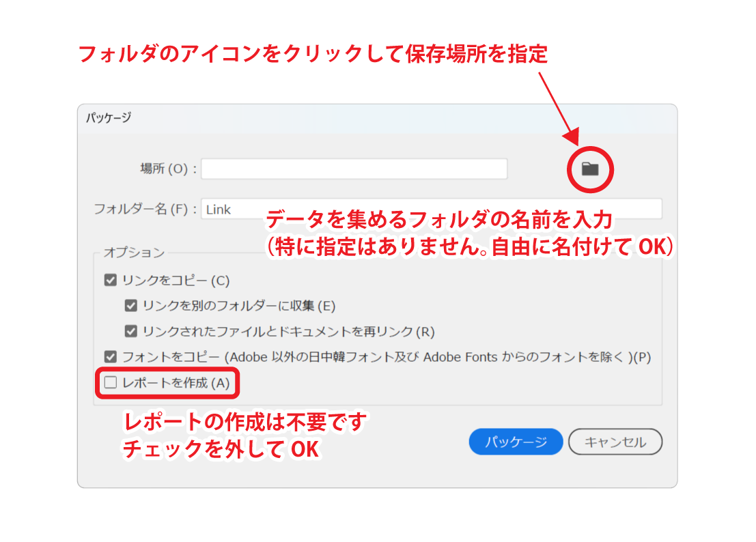This screenshot has width=756, height=542.
Task: Disable リンクを別のフォルダーに収集 (E)
Action: pyautogui.click(x=131, y=305)
